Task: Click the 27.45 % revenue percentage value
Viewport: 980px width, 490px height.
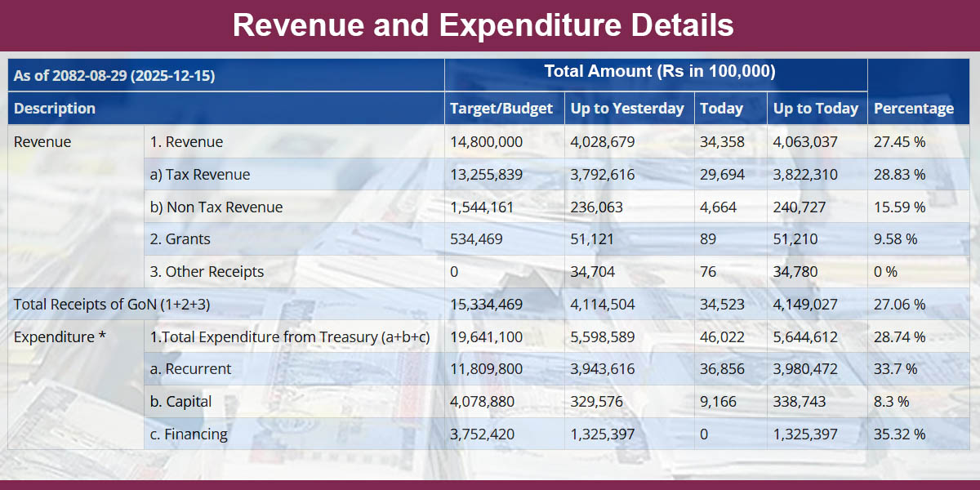Action: (895, 141)
